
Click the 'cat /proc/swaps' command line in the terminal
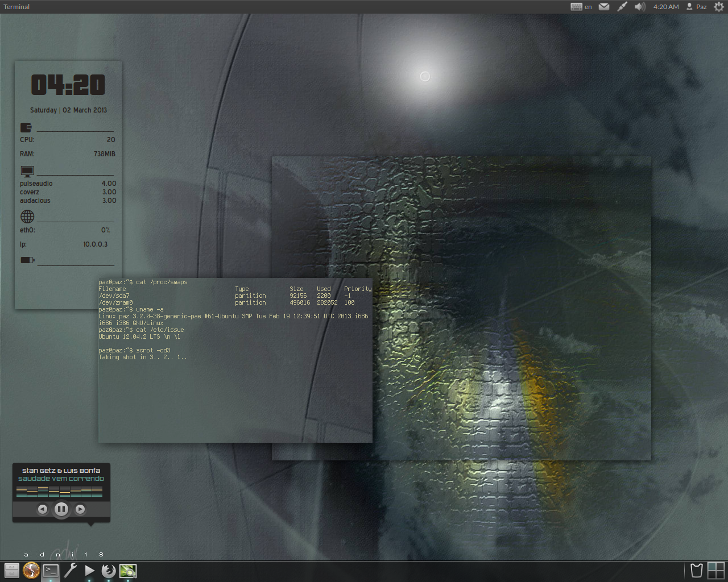click(143, 282)
